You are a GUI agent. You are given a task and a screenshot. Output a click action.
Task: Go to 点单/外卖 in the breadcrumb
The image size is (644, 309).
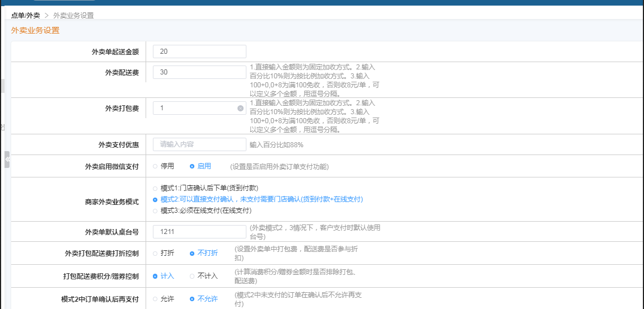(25, 15)
